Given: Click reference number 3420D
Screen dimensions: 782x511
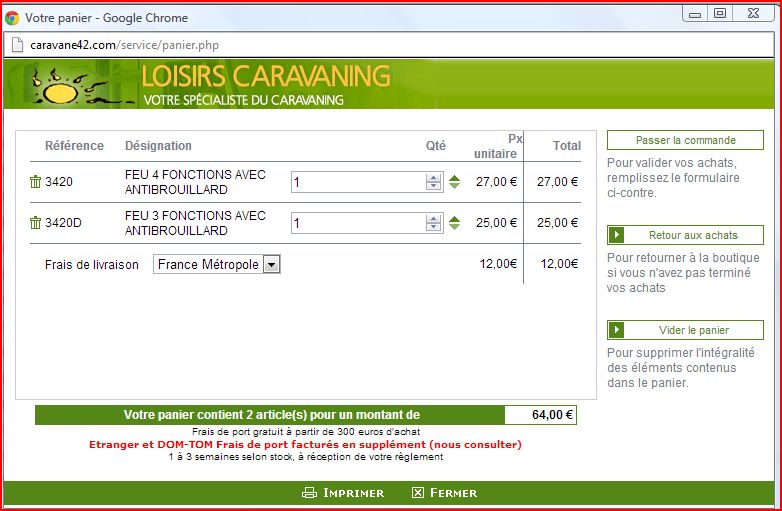Looking at the screenshot, I should [63, 223].
